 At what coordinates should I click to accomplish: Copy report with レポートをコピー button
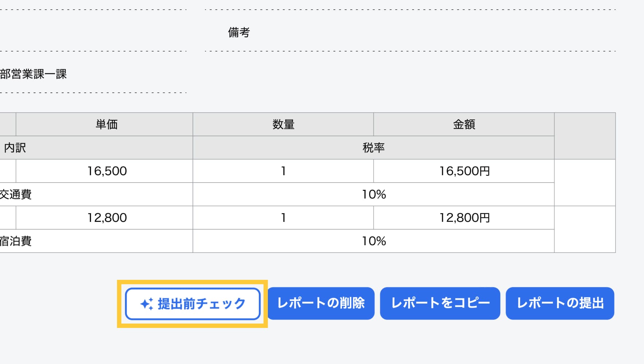(440, 303)
